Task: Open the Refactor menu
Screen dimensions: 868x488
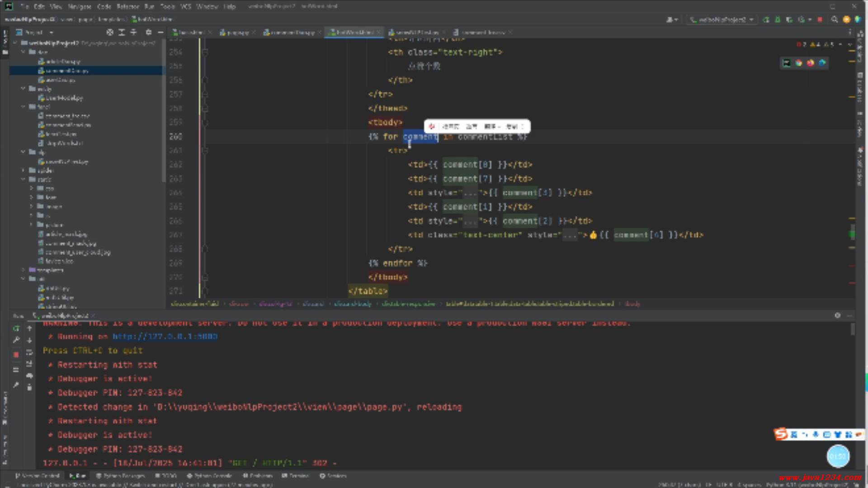Action: pos(128,6)
